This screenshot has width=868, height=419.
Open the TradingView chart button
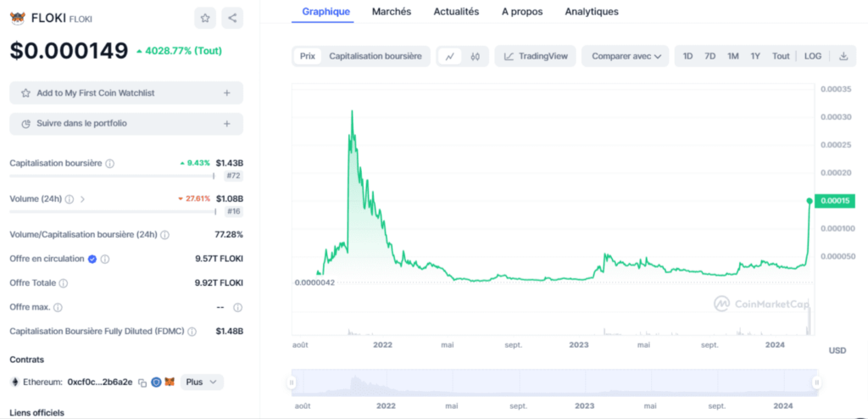pyautogui.click(x=536, y=57)
